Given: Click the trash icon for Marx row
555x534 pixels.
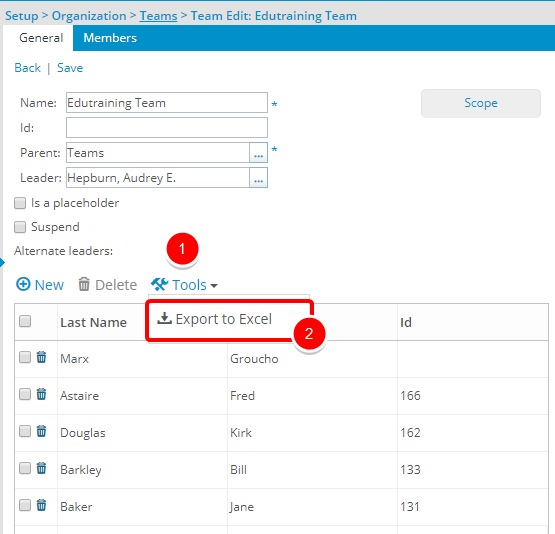Looking at the screenshot, I should click(x=41, y=357).
